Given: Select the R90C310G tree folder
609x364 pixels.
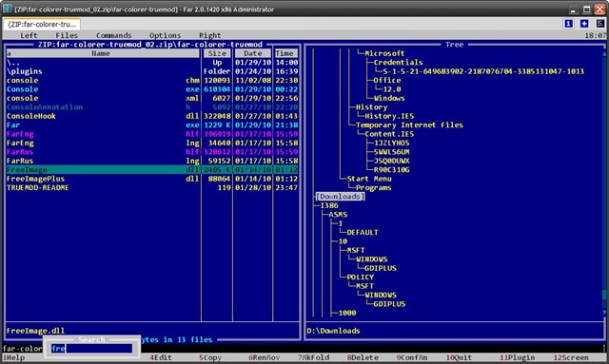Looking at the screenshot, I should click(391, 169).
